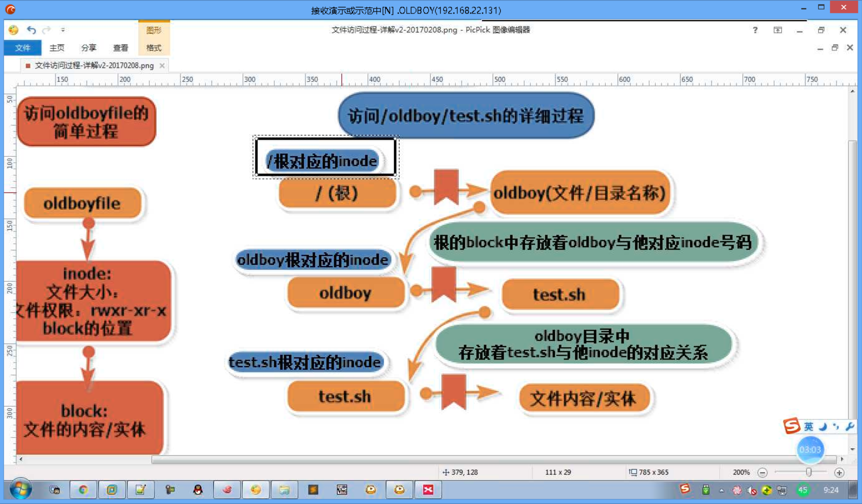
Task: Click the zoom in plus button
Action: tap(839, 472)
